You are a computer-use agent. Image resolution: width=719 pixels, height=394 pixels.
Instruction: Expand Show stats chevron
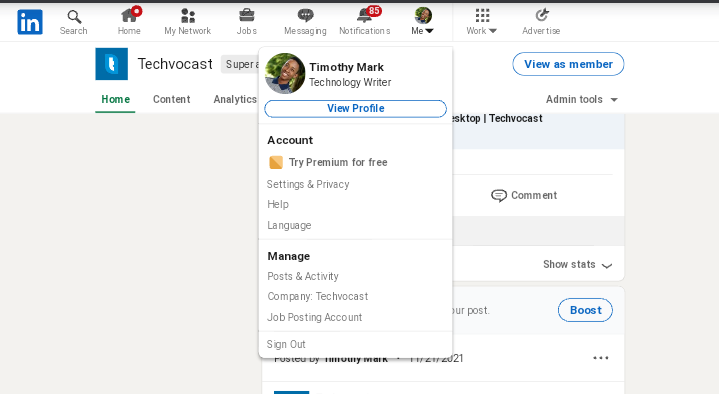pyautogui.click(x=607, y=265)
